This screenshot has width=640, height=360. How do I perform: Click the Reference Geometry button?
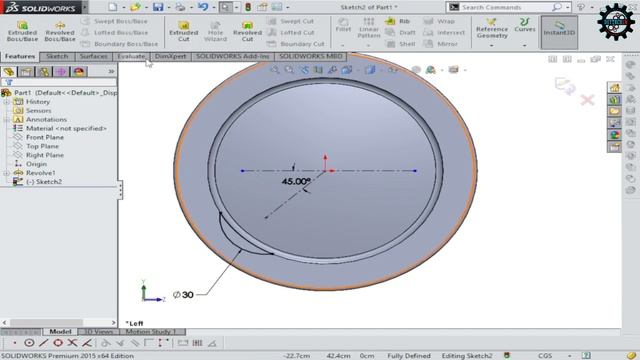[492, 29]
